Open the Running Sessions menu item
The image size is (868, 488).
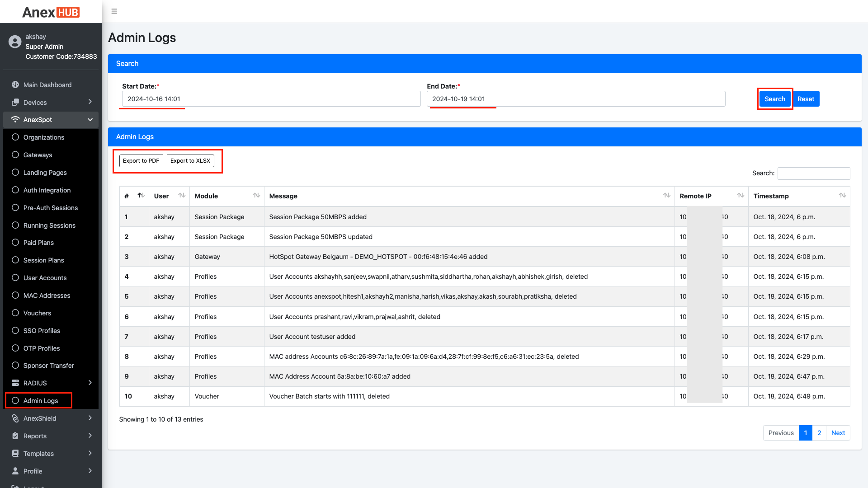tap(49, 225)
